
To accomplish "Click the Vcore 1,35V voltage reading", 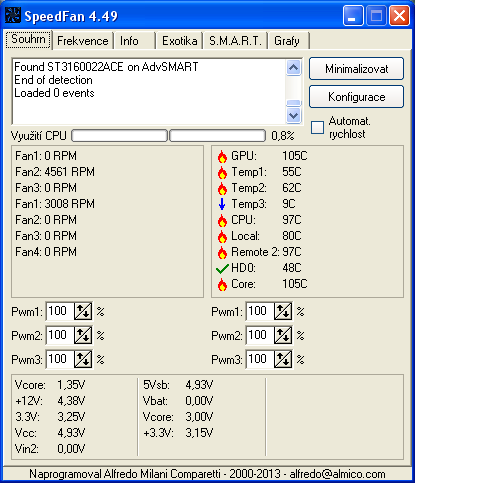I will pyautogui.click(x=50, y=385).
